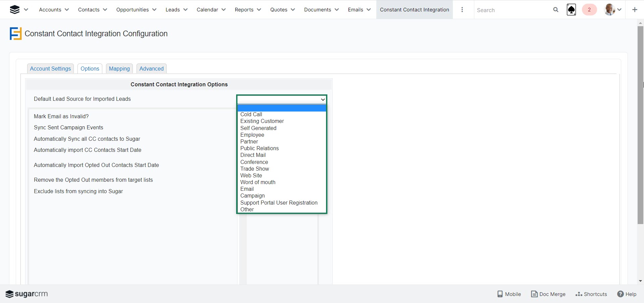Switch to the Advanced tab
This screenshot has height=303, width=644.
point(152,69)
